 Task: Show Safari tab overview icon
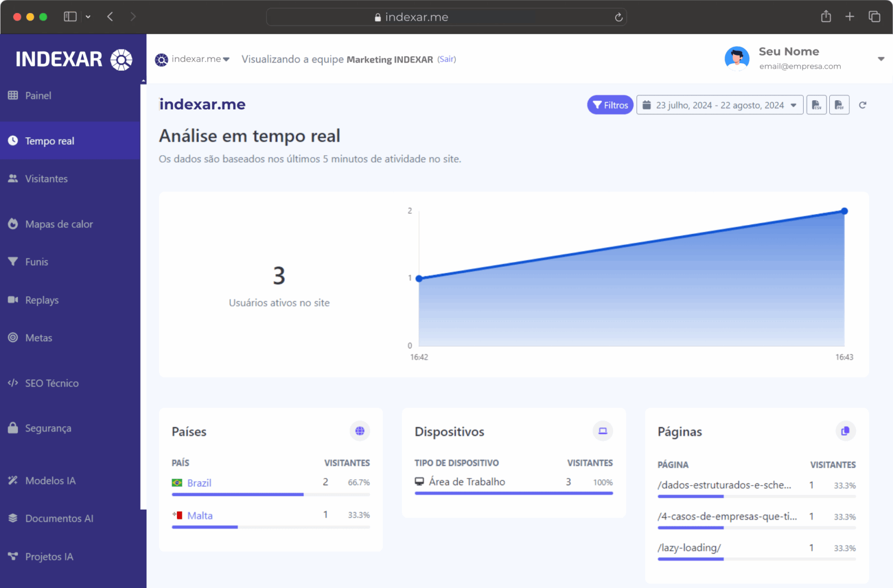pyautogui.click(x=874, y=17)
